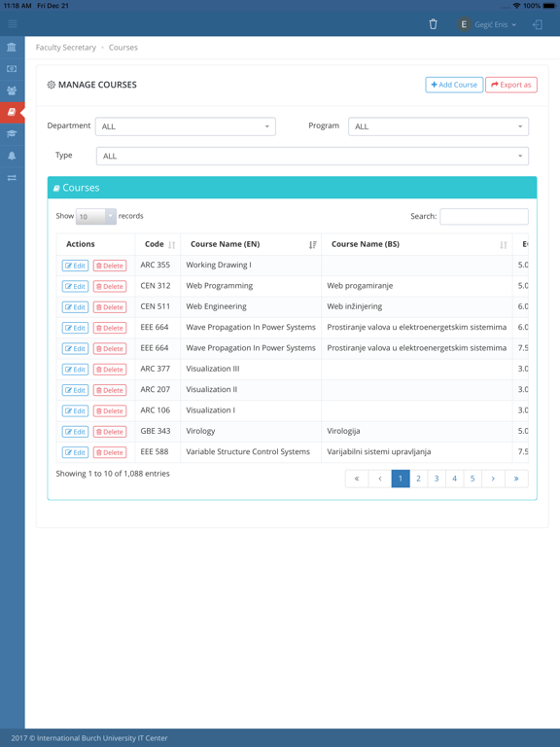This screenshot has height=747, width=560.
Task: Click the Add Course button
Action: tap(454, 85)
